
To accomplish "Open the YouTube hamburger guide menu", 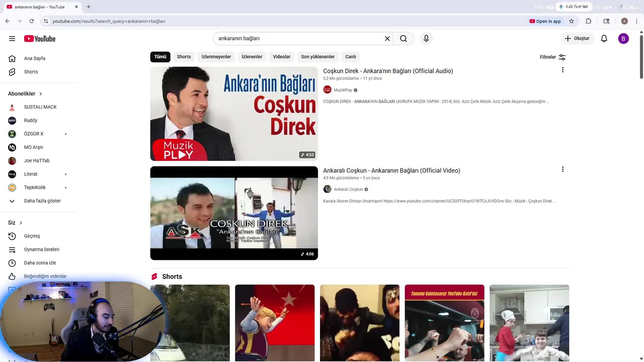I will [x=12, y=39].
